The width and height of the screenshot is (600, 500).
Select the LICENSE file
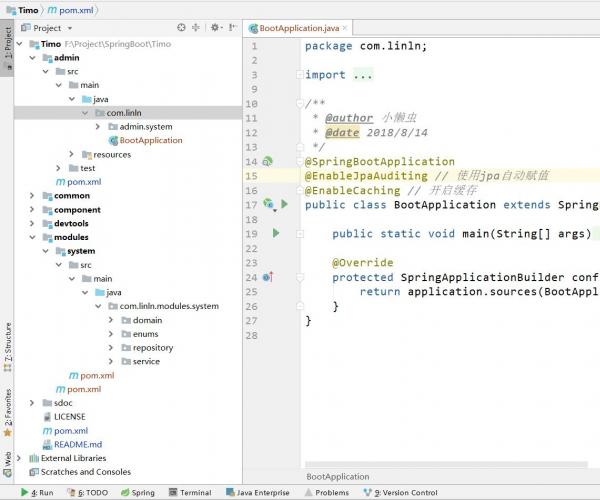(70, 417)
